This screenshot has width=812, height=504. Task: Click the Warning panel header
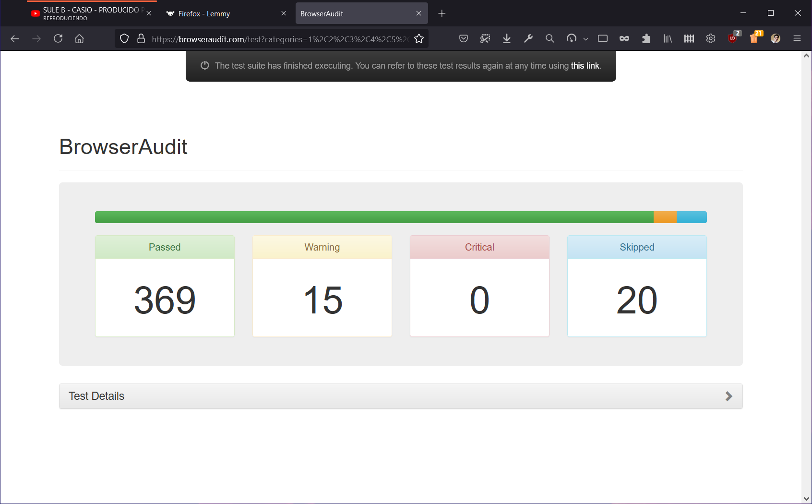[x=322, y=247]
